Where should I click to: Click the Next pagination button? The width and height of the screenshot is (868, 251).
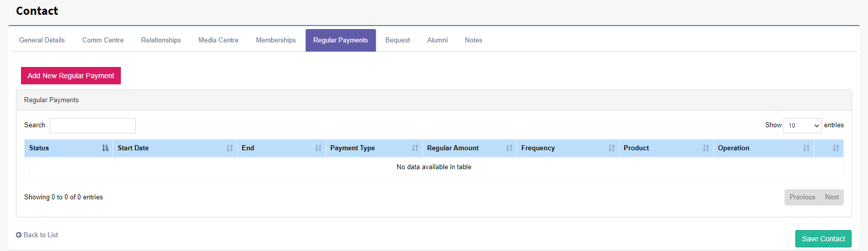tap(832, 197)
